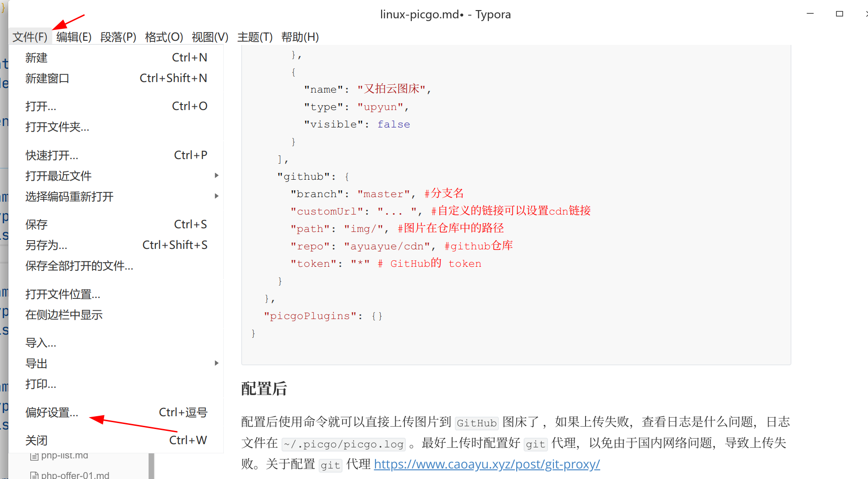868x479 pixels.
Task: Click 打开... menu entry
Action: click(116, 106)
